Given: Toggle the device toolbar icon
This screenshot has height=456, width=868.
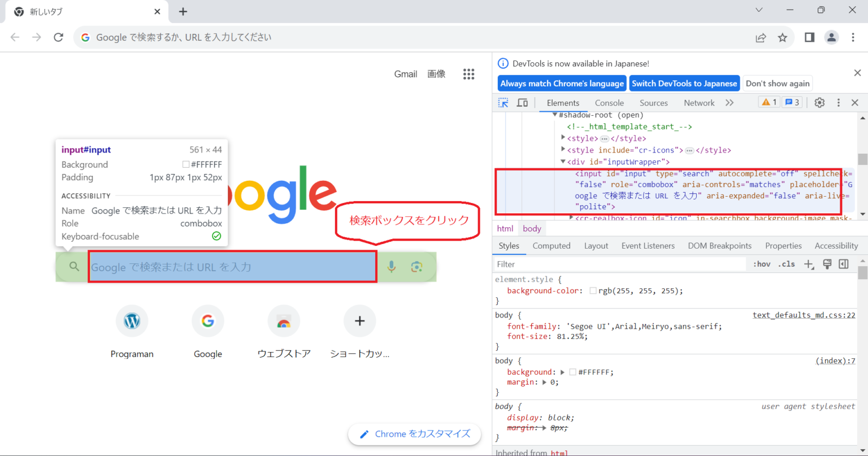Looking at the screenshot, I should tap(523, 103).
